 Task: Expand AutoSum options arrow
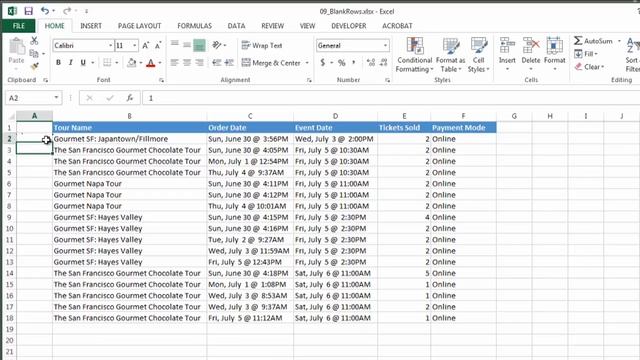point(619,41)
